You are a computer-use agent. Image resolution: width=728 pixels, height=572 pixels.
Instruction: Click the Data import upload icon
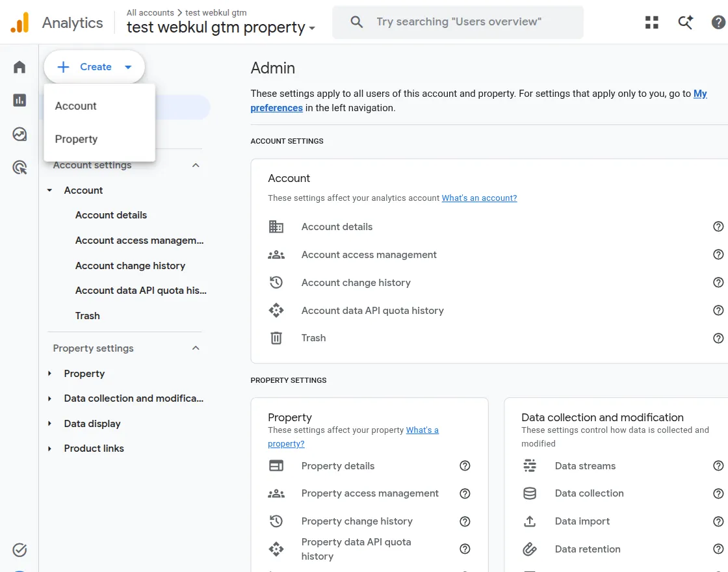click(x=530, y=521)
